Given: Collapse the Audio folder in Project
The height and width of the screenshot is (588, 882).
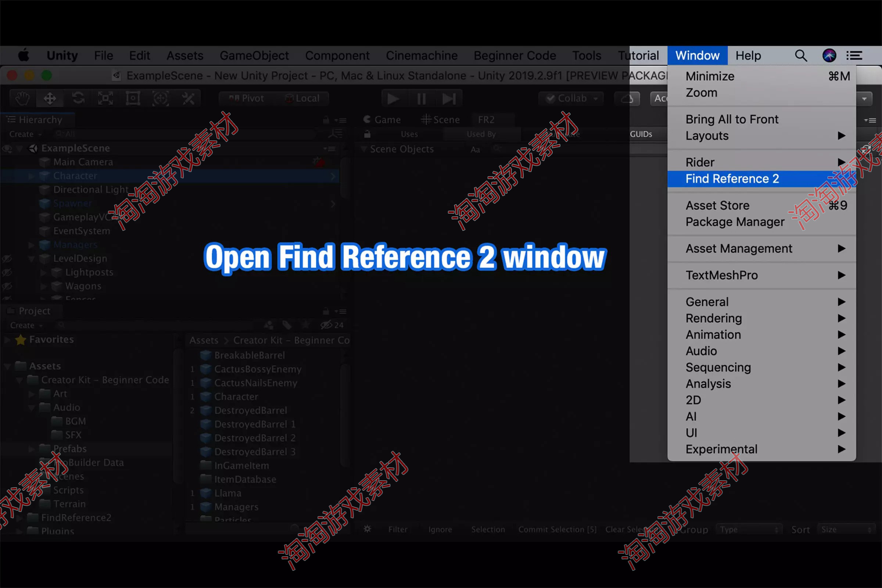Looking at the screenshot, I should pos(32,408).
